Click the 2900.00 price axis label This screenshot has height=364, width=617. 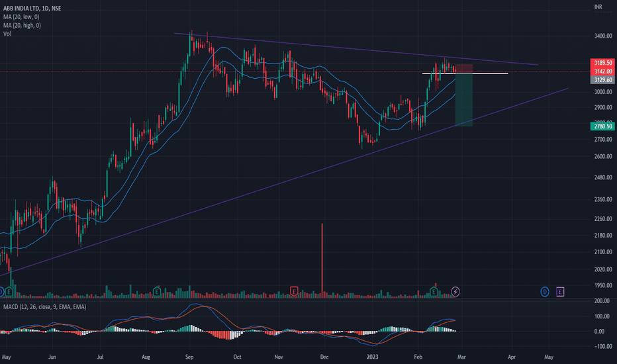pyautogui.click(x=603, y=107)
